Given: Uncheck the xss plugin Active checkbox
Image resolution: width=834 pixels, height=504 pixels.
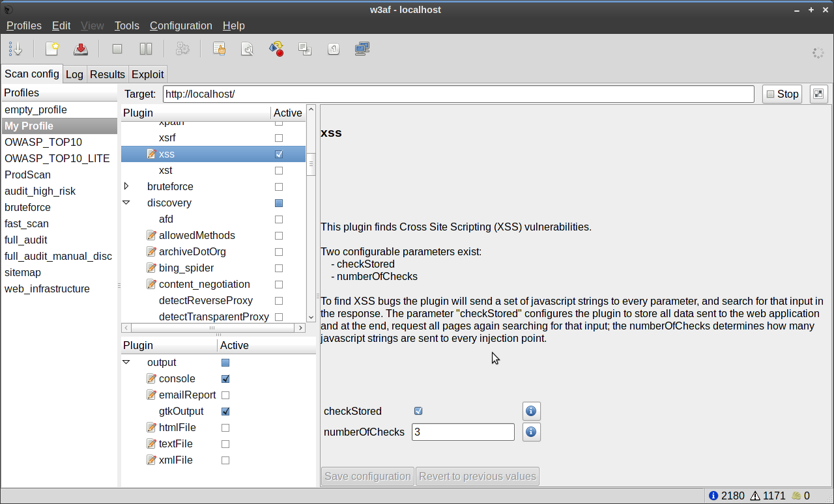Looking at the screenshot, I should 279,154.
